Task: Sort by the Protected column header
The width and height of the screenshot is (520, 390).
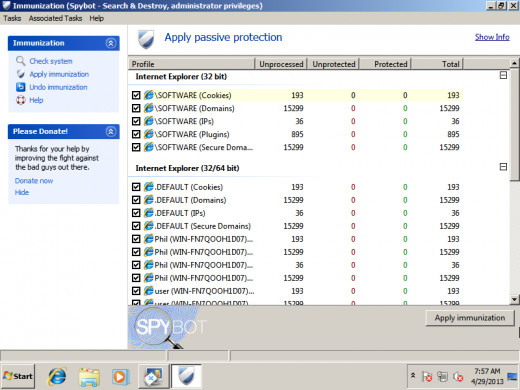Action: tap(385, 64)
